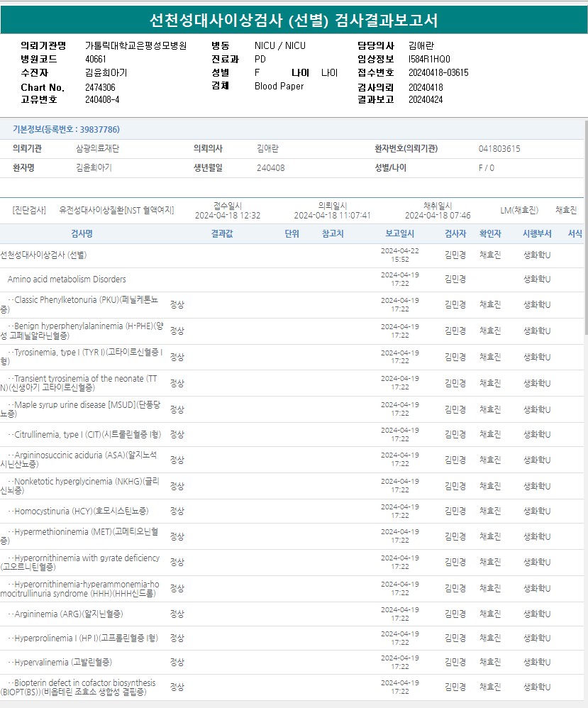Select the Amino acid metabolism Disorders row
The height and width of the screenshot is (708, 588).
coord(292,279)
